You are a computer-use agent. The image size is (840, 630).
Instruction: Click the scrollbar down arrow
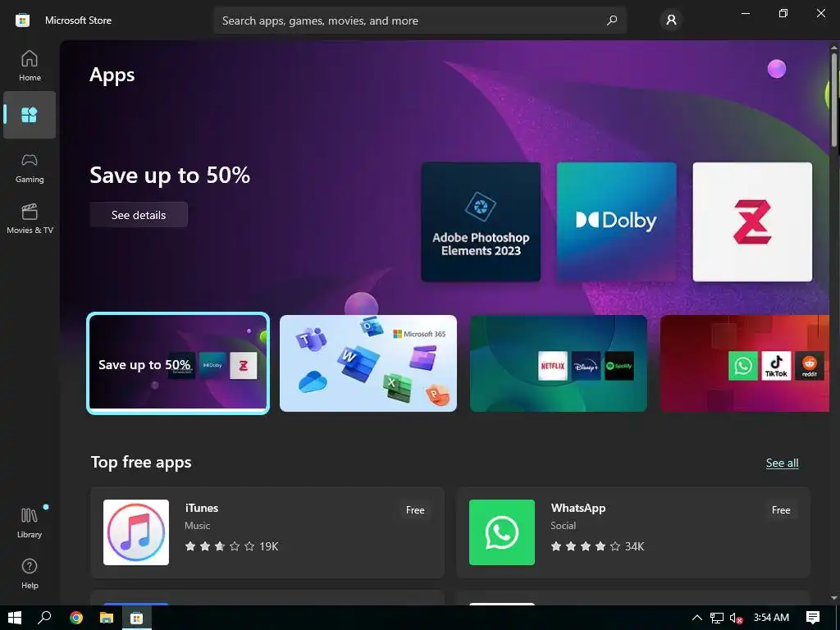pyautogui.click(x=834, y=598)
